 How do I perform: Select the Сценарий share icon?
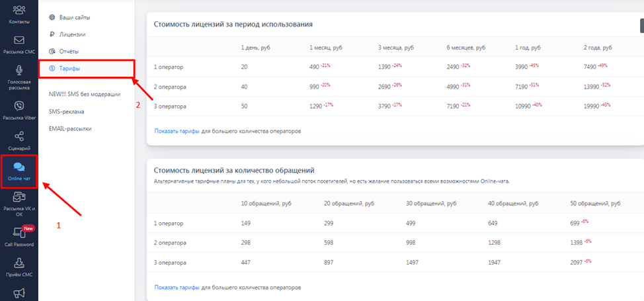coord(19,136)
